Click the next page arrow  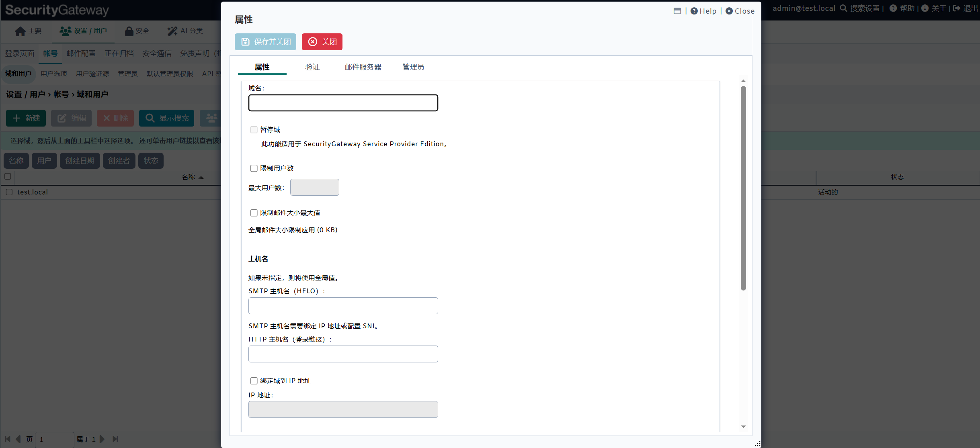[102, 439]
